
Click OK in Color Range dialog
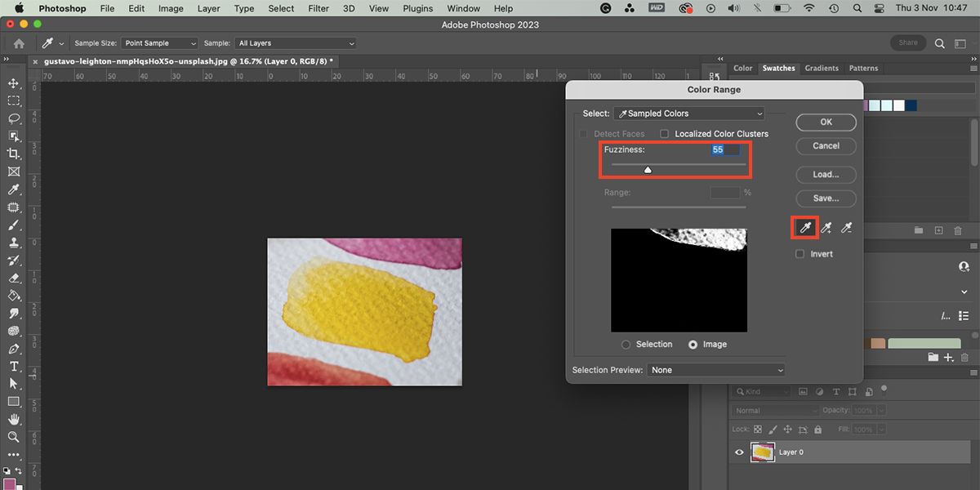pos(826,122)
